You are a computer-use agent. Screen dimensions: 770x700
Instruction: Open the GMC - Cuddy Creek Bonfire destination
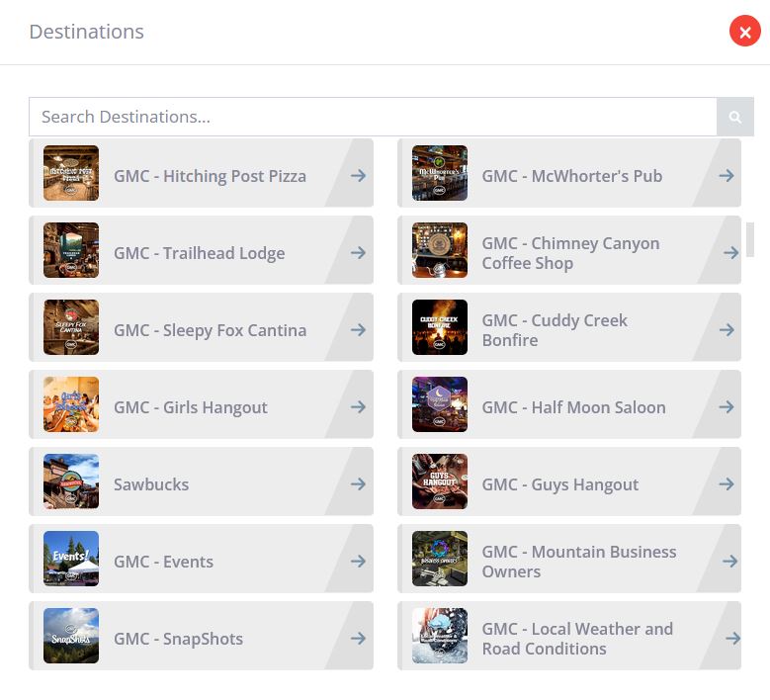[554, 330]
